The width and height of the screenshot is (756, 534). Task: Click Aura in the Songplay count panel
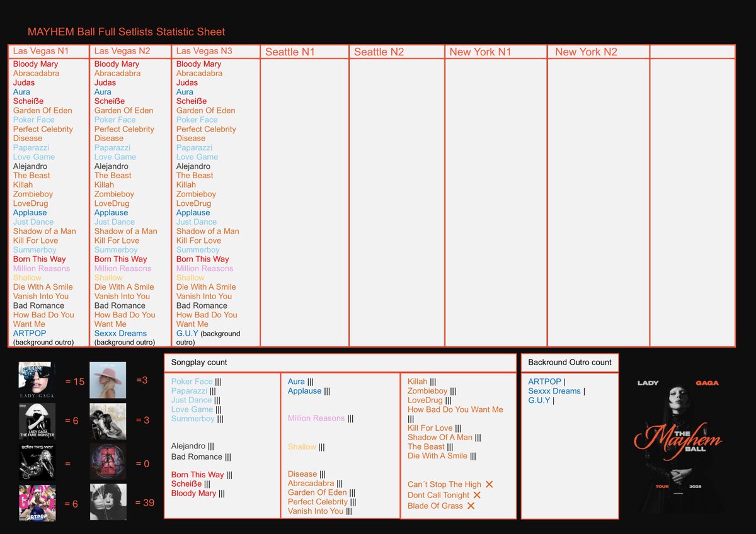296,382
